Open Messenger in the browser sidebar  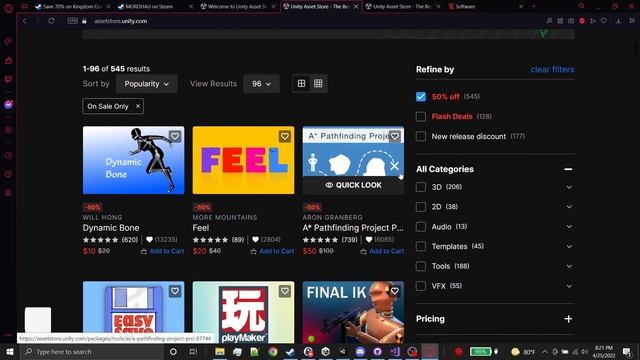pos(8,104)
